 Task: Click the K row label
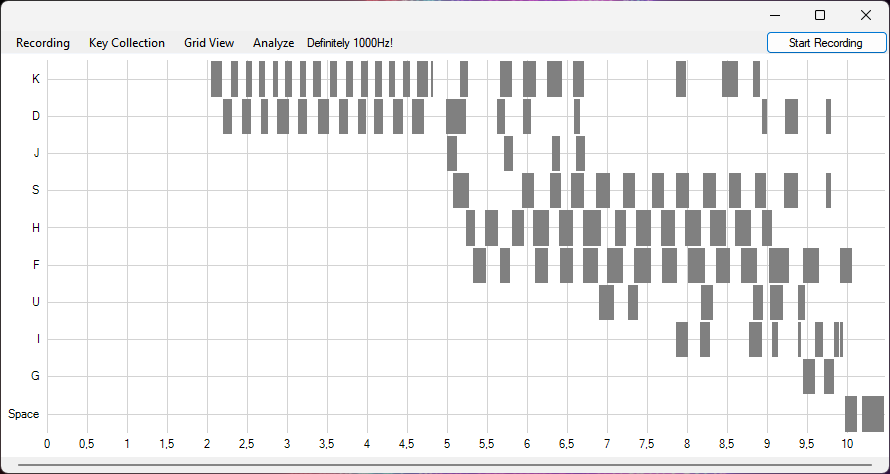tap(36, 79)
